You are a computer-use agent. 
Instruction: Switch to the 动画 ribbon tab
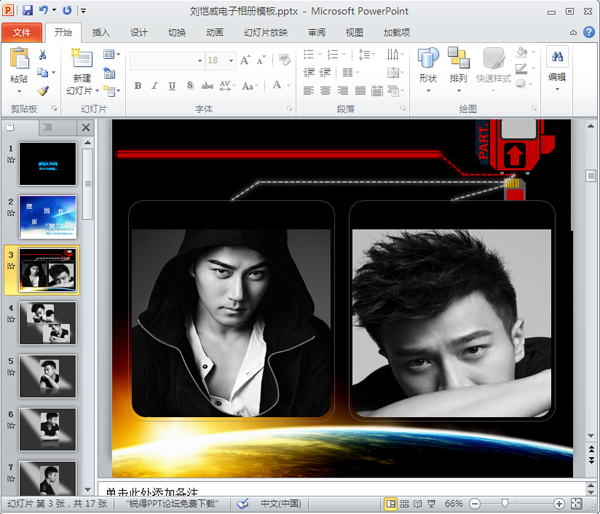click(x=214, y=33)
